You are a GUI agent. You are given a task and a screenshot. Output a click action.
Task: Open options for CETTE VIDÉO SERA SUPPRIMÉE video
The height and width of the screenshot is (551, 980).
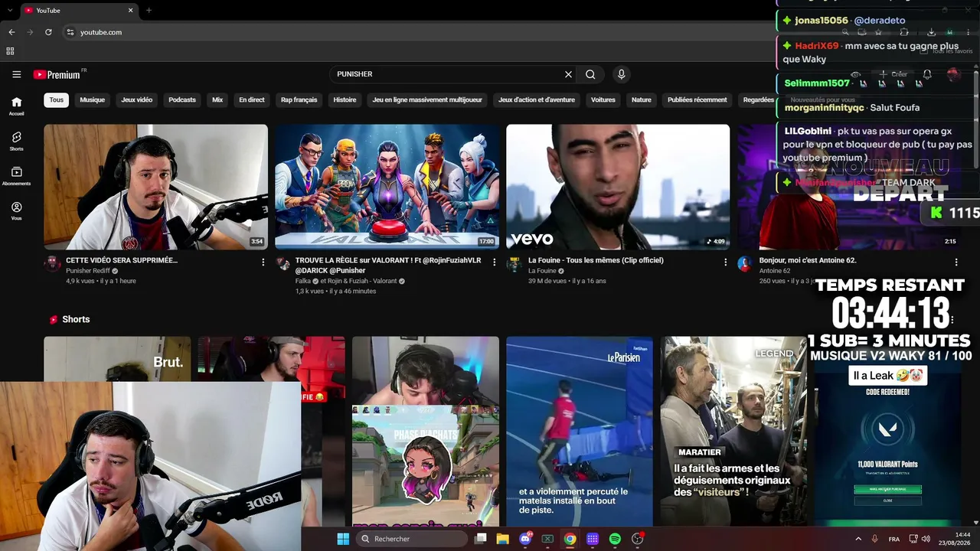pos(263,262)
